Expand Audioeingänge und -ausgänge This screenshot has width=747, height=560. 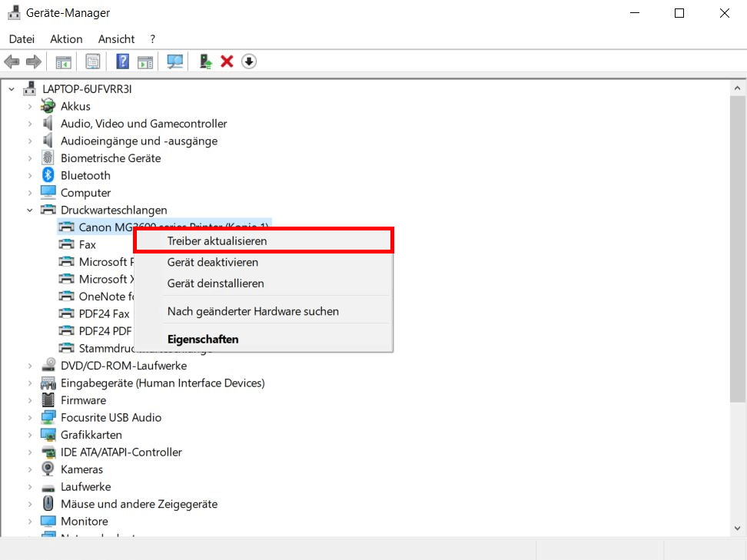29,141
